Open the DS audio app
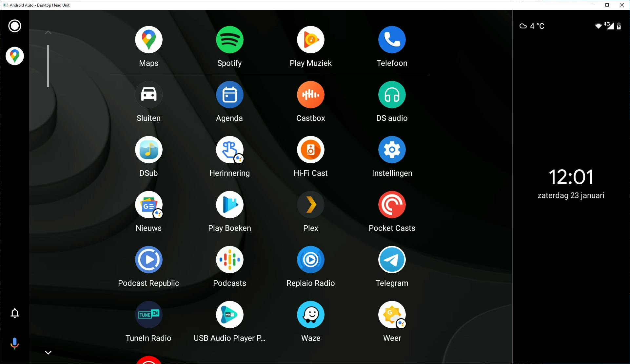Viewport: 630px width, 364px height. [392, 95]
